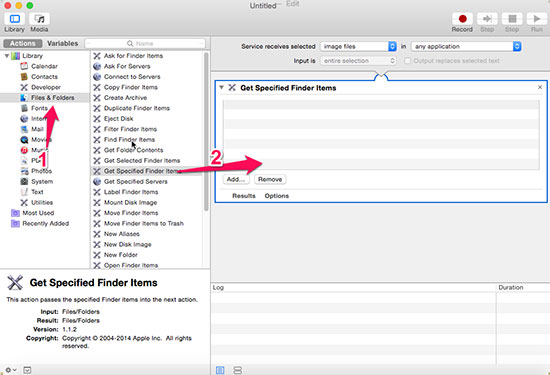Toggle the description pane visibility button

click(x=27, y=370)
